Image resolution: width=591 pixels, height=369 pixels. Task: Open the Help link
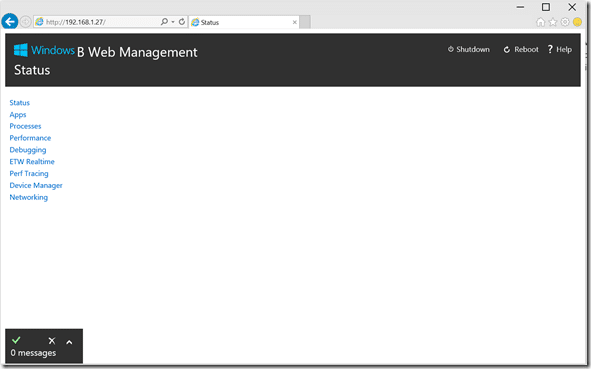click(x=560, y=49)
